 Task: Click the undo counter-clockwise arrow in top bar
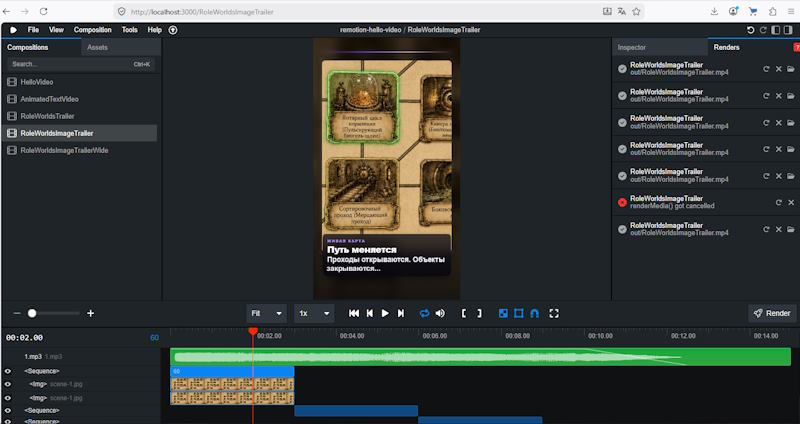pyautogui.click(x=751, y=30)
